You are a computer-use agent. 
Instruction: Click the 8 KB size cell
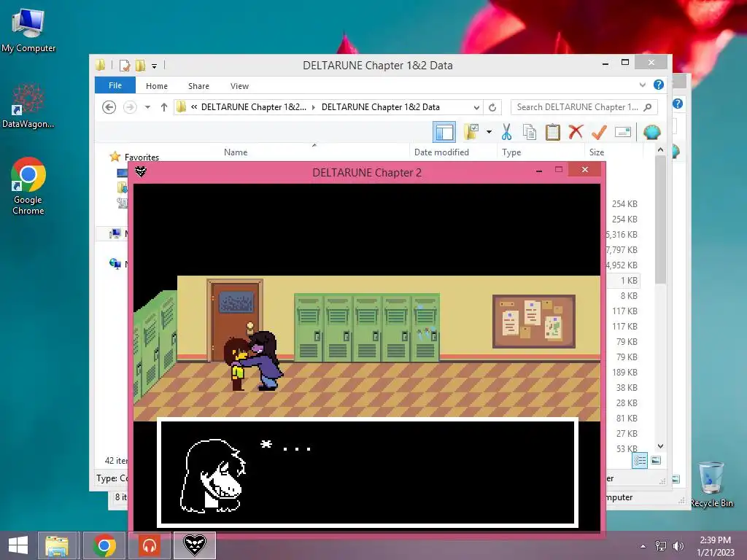pyautogui.click(x=628, y=296)
